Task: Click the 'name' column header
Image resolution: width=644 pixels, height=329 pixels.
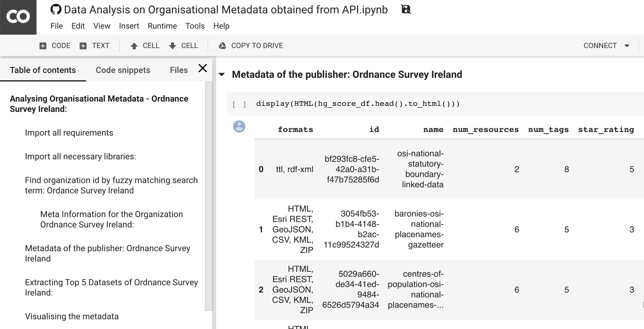Action: tap(433, 130)
